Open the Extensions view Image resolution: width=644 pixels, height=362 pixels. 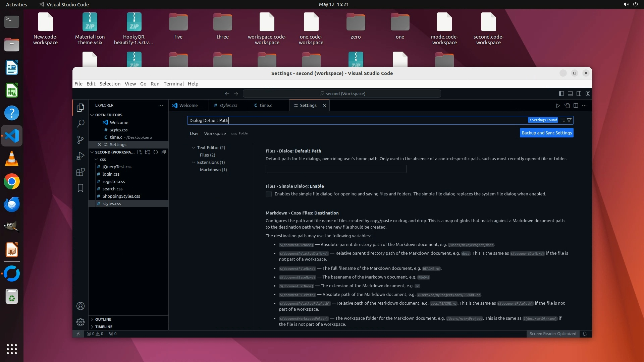[x=80, y=172]
